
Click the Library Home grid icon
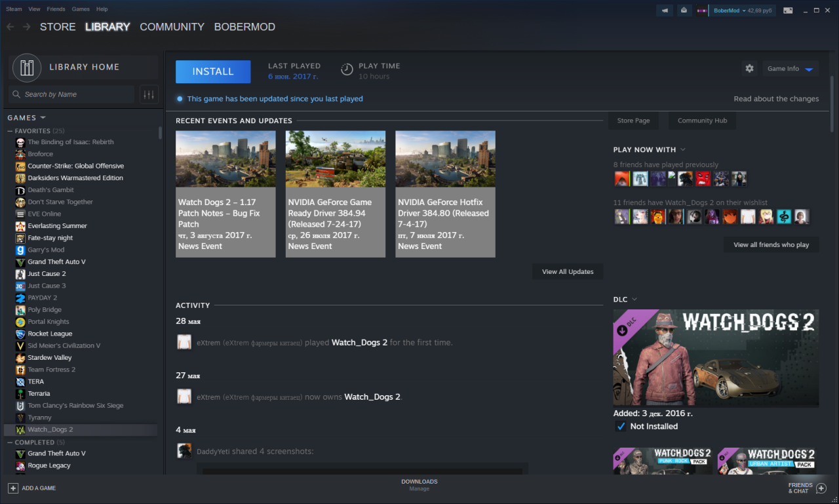pyautogui.click(x=27, y=67)
